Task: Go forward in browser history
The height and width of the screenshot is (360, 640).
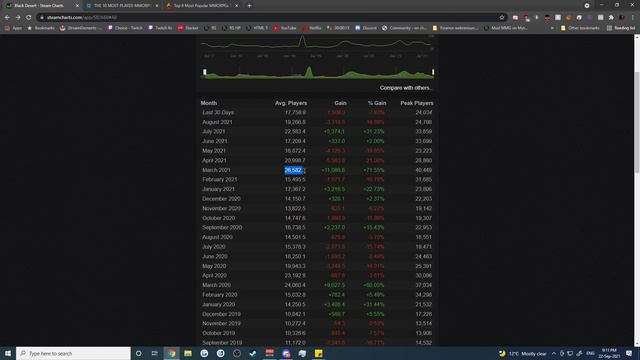Action: point(18,18)
